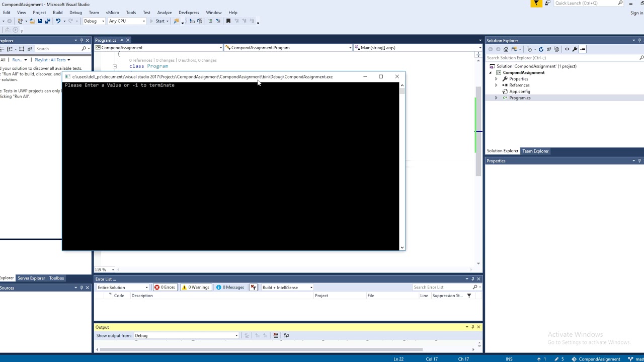Select App.config in Solution Explorer
Viewport: 644px width, 362px height.
[x=519, y=92]
